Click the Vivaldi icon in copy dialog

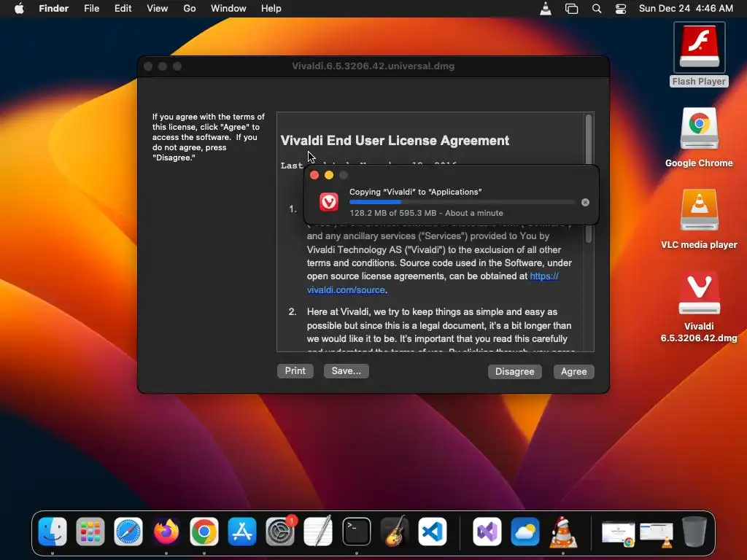[329, 202]
